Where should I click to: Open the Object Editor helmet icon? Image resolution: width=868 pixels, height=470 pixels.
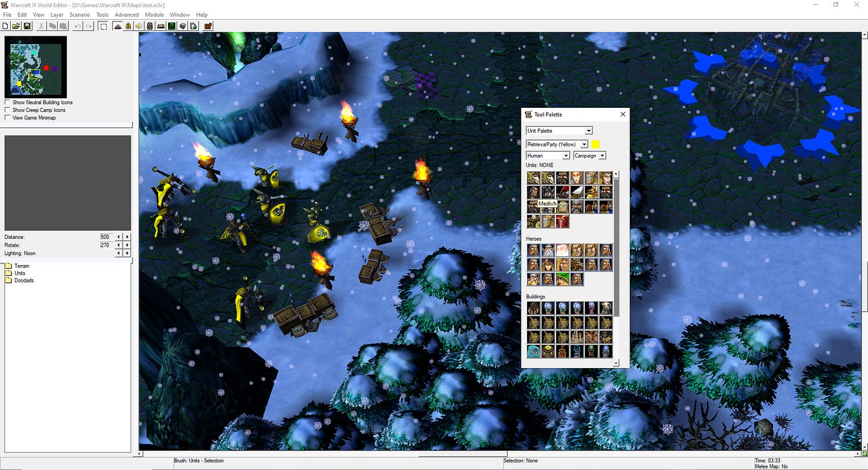pyautogui.click(x=149, y=26)
